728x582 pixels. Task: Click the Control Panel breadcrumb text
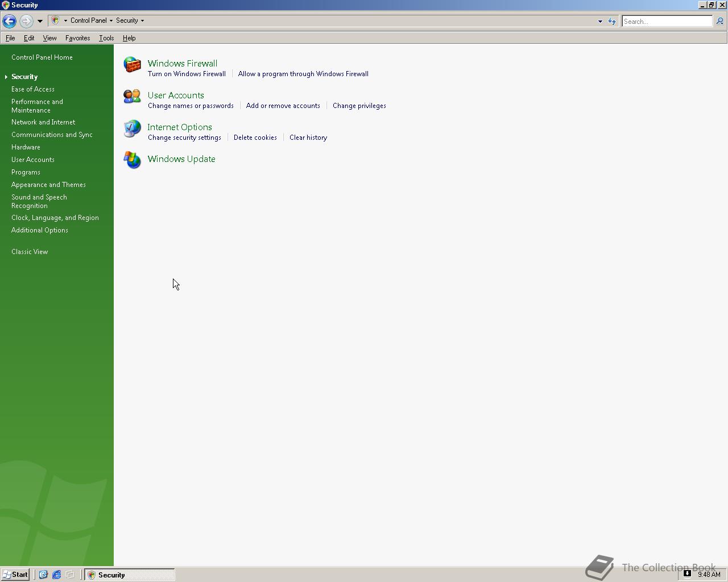pos(88,20)
